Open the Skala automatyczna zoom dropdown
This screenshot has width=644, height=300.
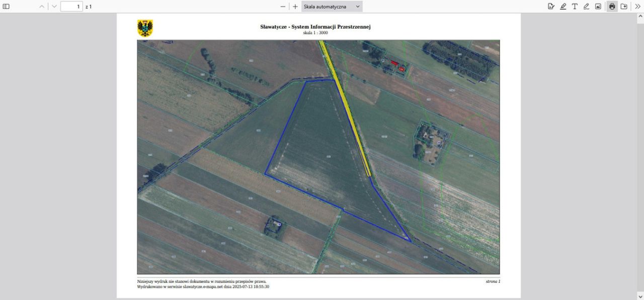(332, 7)
